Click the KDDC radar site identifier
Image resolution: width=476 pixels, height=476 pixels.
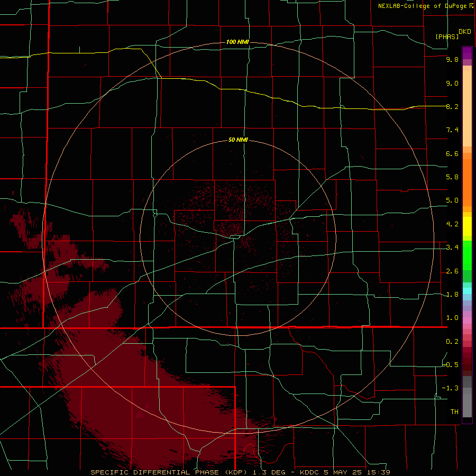[309, 472]
